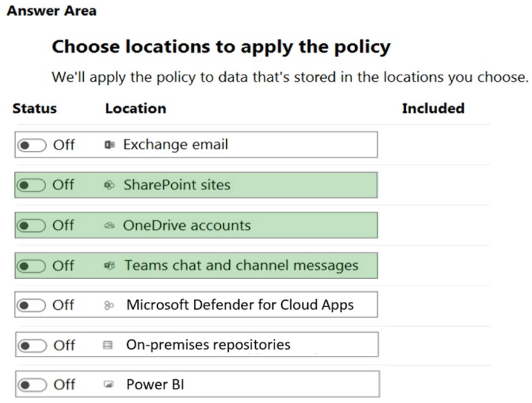This screenshot has width=532, height=403.
Task: Enable Teams chat and channel messages toggle
Action: tap(32, 266)
